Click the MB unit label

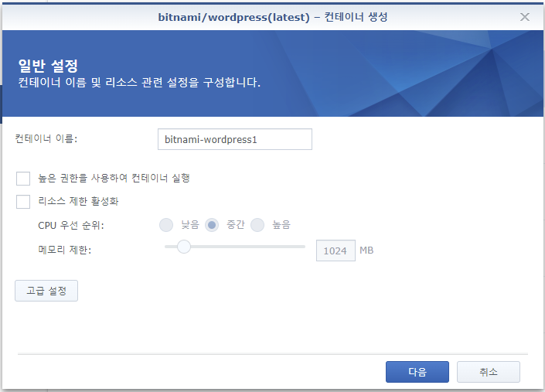click(366, 251)
